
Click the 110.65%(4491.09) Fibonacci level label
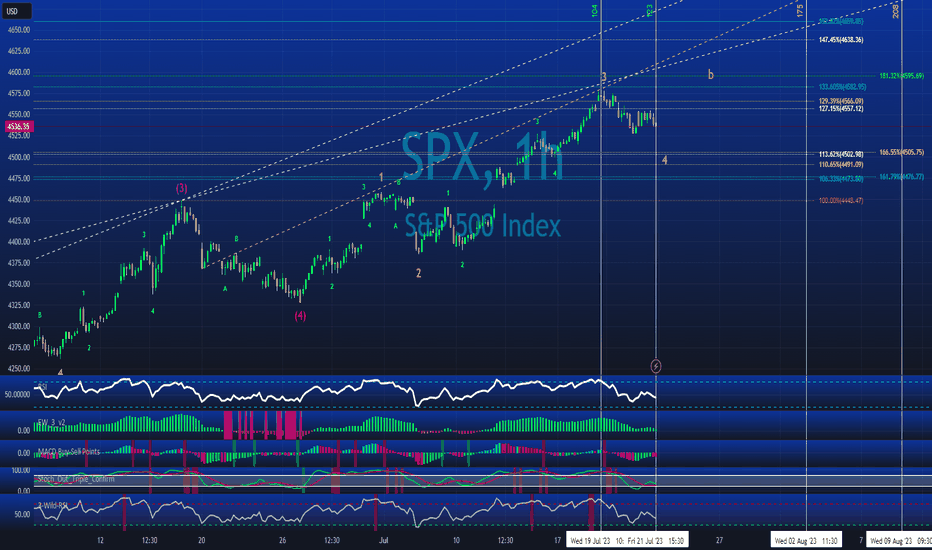point(841,165)
